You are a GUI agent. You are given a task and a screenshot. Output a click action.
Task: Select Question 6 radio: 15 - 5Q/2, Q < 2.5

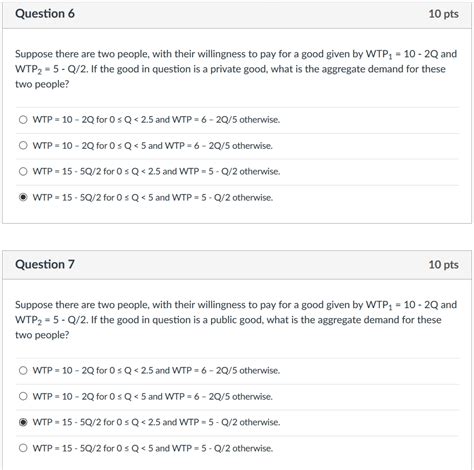(x=23, y=171)
